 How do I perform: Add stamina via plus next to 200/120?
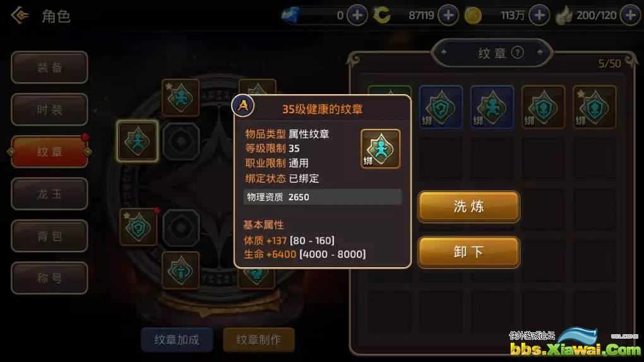pyautogui.click(x=631, y=15)
